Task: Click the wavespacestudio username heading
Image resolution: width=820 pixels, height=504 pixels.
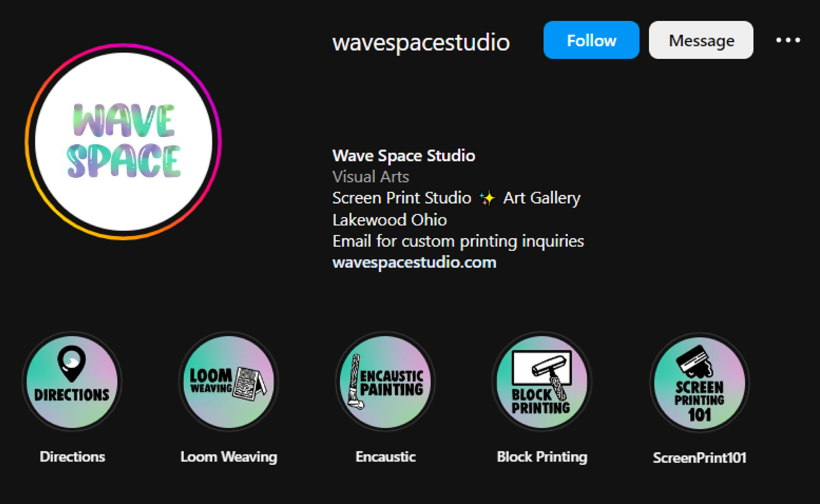Action: [x=421, y=42]
